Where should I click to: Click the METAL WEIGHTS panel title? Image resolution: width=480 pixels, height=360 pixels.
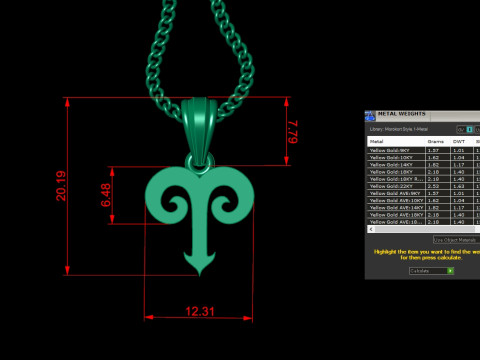[x=402, y=114]
